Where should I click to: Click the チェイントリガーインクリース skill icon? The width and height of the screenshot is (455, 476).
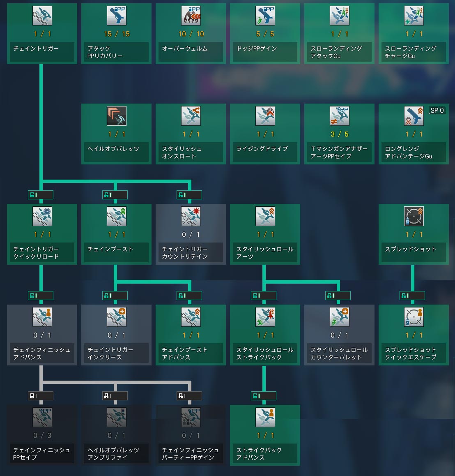[116, 317]
